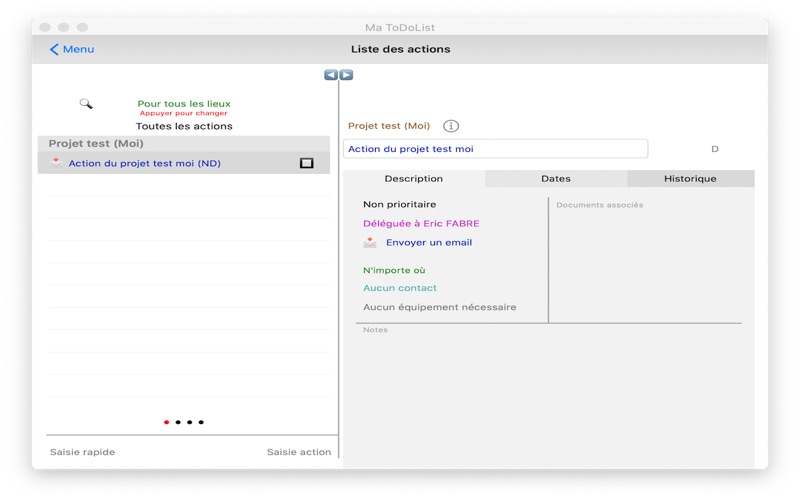The height and width of the screenshot is (500, 800).
Task: Go back to Menu
Action: [72, 49]
